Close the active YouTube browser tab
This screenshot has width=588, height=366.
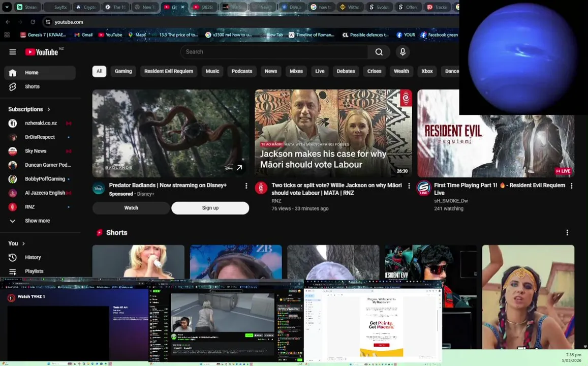[x=182, y=7]
